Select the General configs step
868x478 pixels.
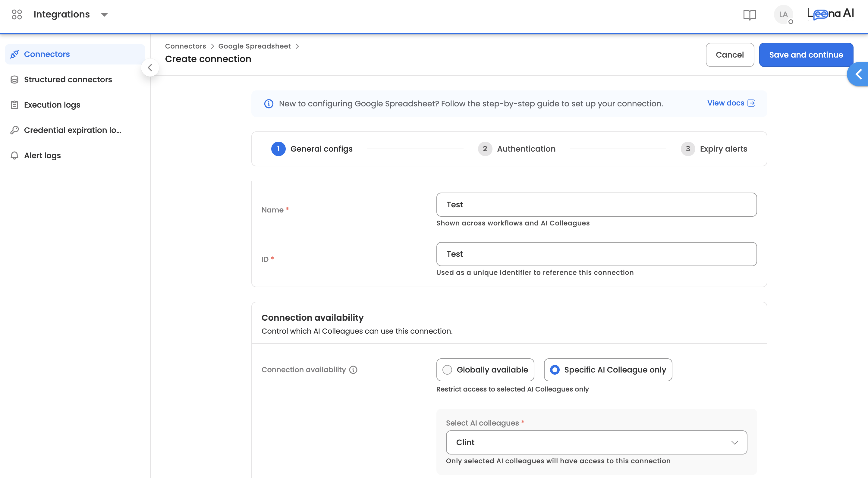coord(312,149)
